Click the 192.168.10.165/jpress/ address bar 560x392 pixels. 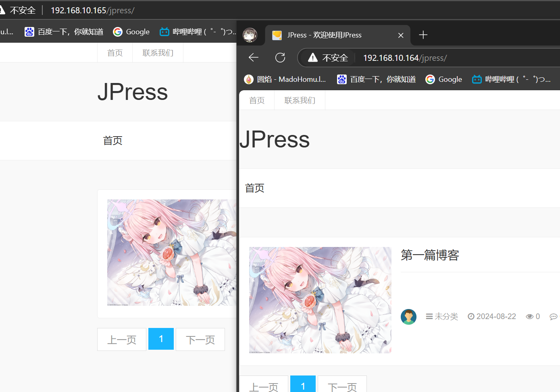[92, 10]
